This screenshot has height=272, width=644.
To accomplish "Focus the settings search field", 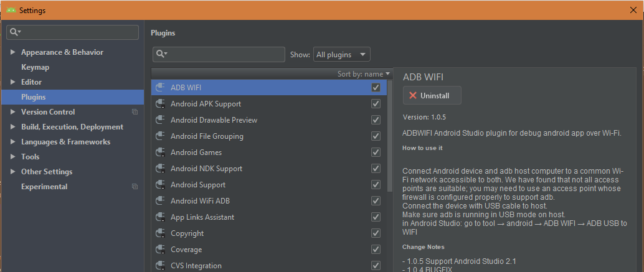I will tap(72, 32).
